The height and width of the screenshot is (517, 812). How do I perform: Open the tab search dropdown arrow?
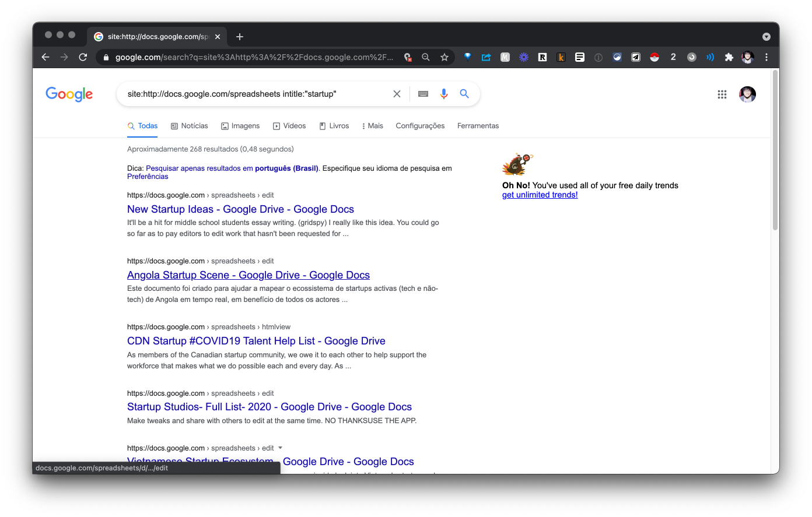coord(766,37)
